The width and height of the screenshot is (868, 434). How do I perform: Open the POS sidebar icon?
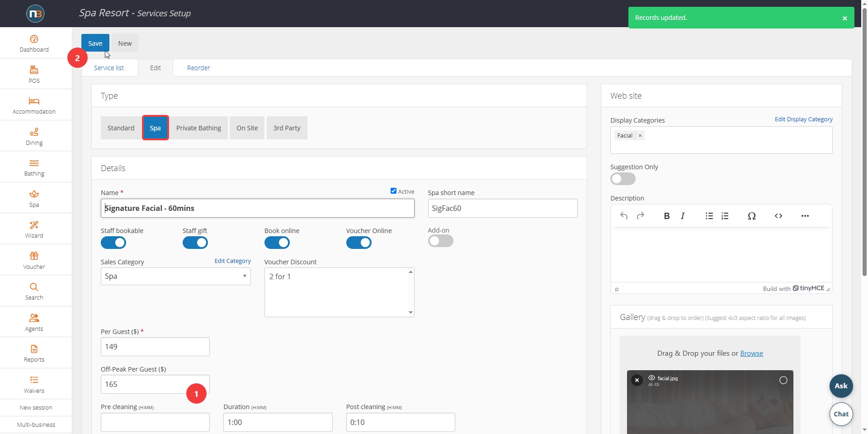pyautogui.click(x=34, y=70)
